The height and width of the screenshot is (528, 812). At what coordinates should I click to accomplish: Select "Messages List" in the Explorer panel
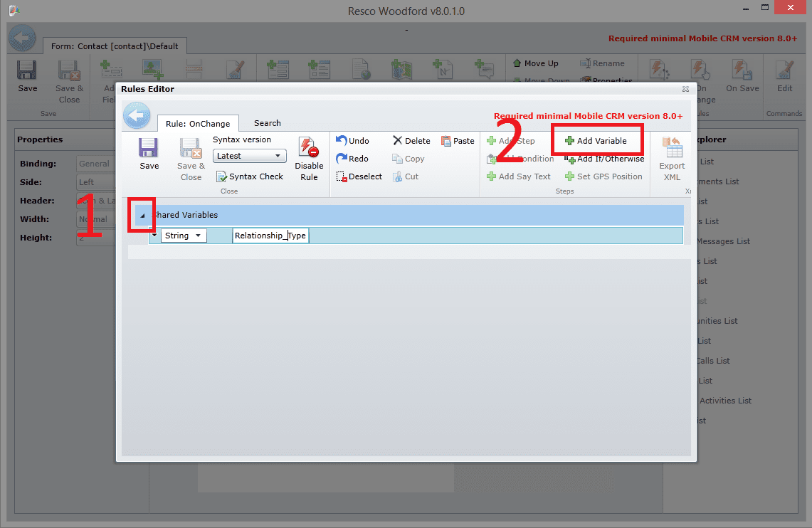click(x=723, y=241)
